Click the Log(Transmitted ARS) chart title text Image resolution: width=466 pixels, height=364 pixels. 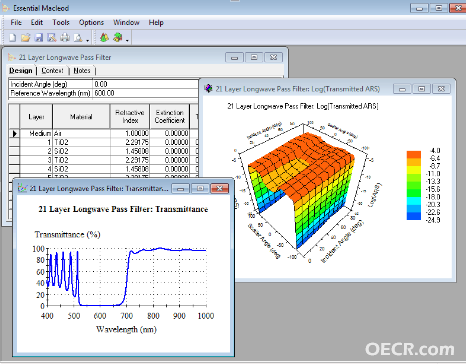coord(303,106)
